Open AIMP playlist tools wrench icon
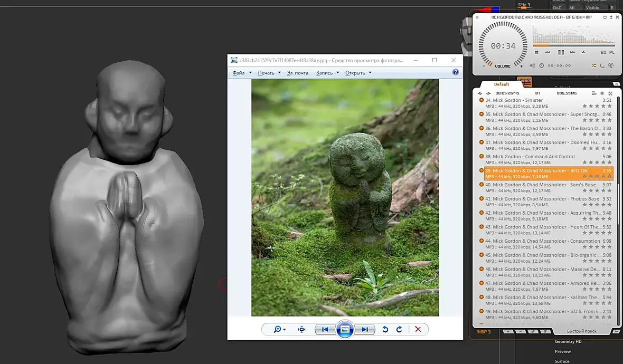The image size is (623, 364). tap(611, 93)
